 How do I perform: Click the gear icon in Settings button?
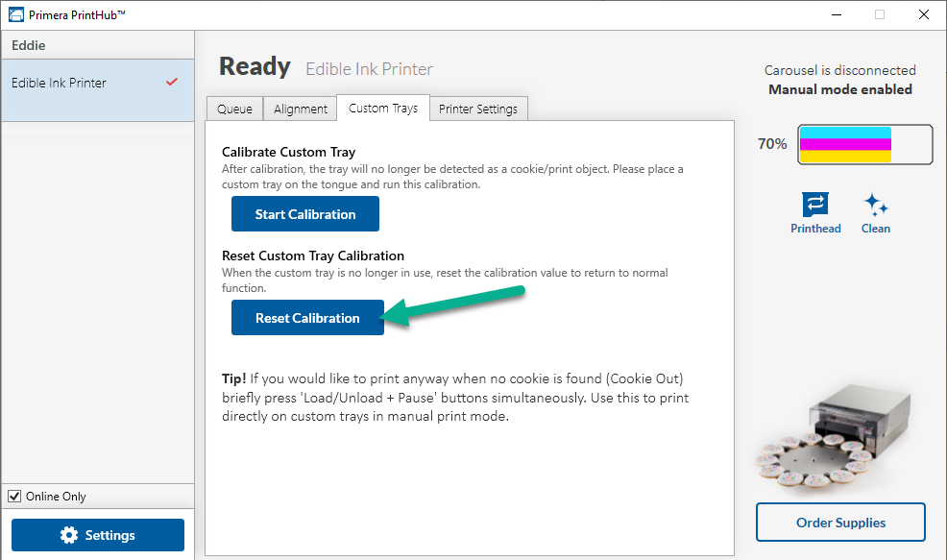point(69,535)
